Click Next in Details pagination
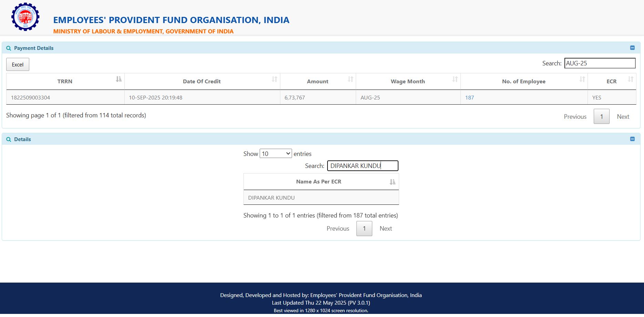This screenshot has width=644, height=317. point(386,229)
